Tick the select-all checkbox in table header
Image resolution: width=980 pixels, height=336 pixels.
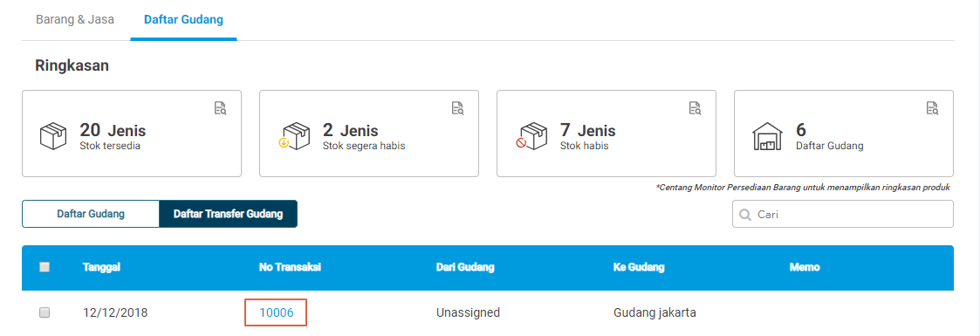45,267
